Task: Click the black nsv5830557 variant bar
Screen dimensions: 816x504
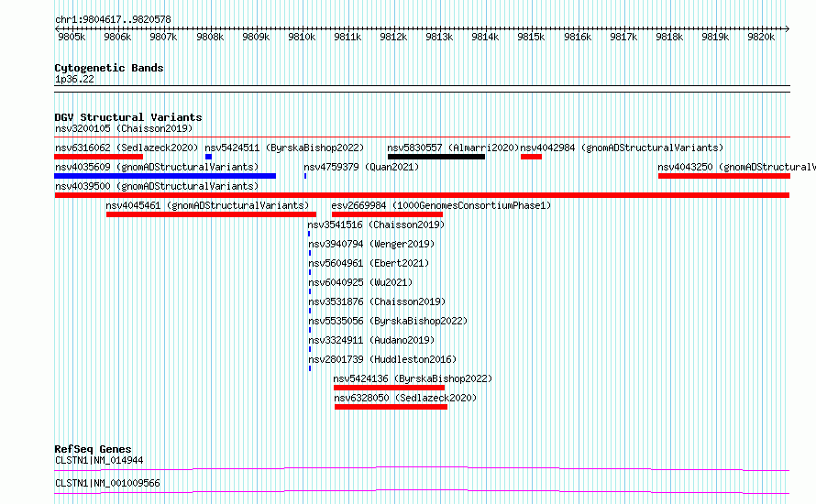Action: click(x=436, y=157)
